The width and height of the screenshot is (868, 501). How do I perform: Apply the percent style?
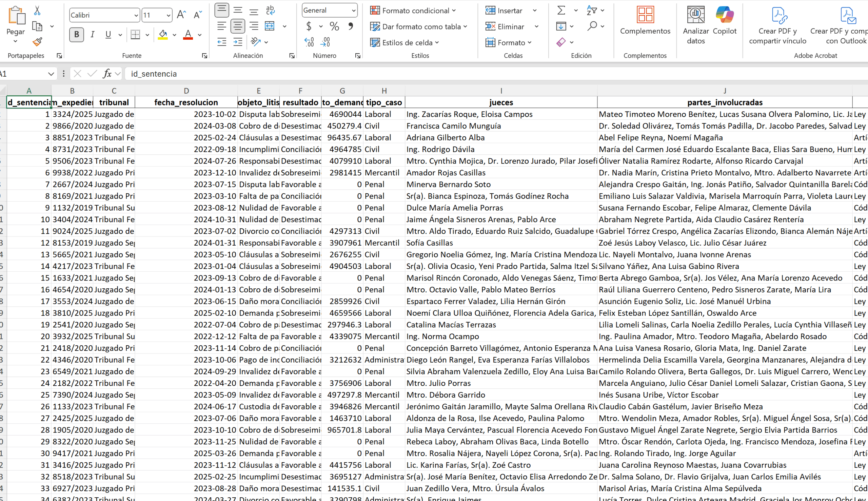(x=334, y=26)
